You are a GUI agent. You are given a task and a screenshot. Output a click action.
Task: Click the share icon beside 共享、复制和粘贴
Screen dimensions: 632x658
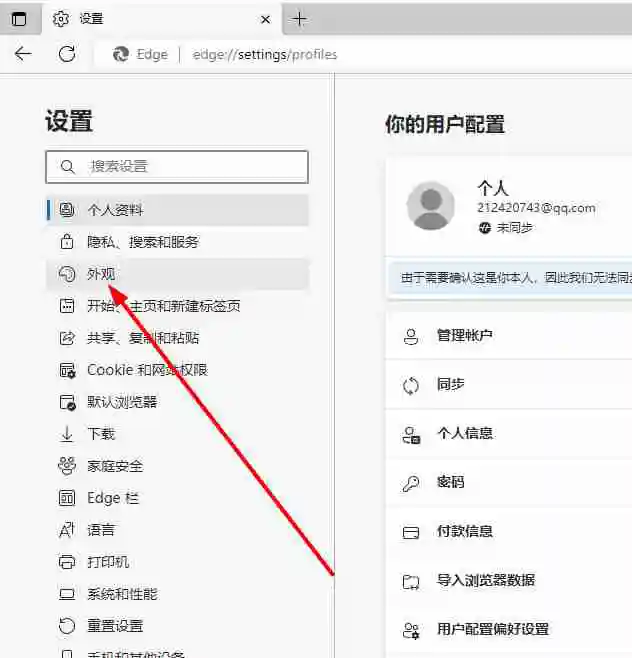tap(67, 338)
